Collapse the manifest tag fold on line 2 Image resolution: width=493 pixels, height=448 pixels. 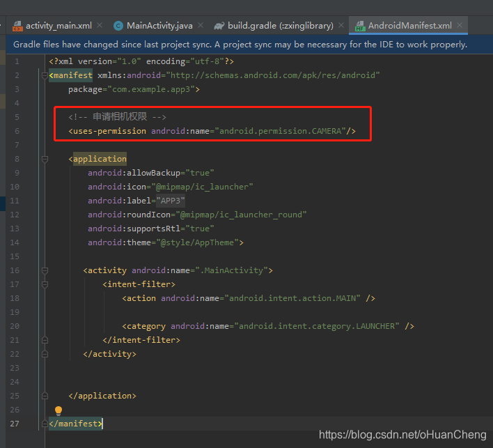45,75
